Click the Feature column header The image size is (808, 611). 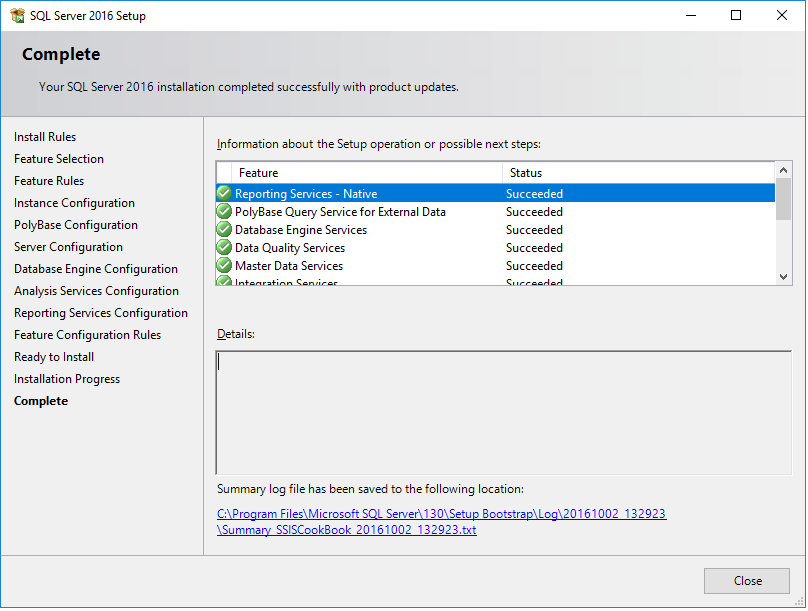click(367, 173)
